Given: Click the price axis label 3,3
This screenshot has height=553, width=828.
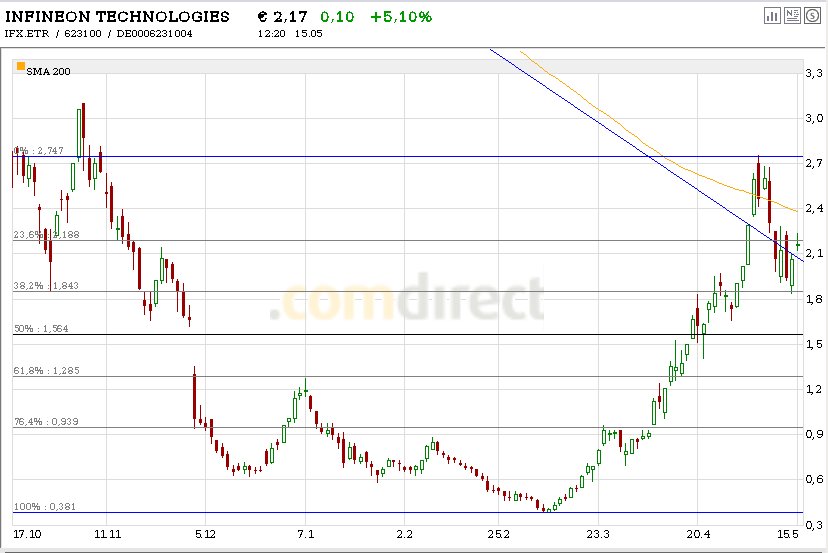Looking at the screenshot, I should pyautogui.click(x=814, y=73).
